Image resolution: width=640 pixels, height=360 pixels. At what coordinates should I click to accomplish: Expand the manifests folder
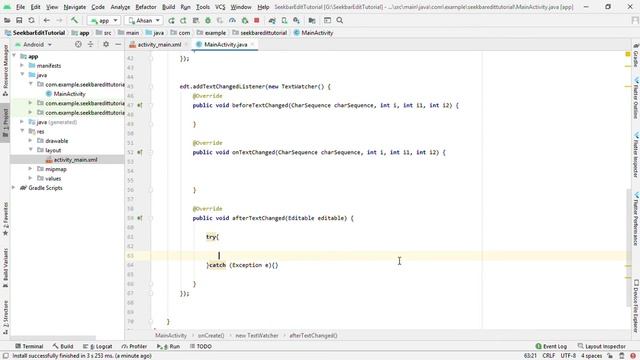click(x=22, y=65)
